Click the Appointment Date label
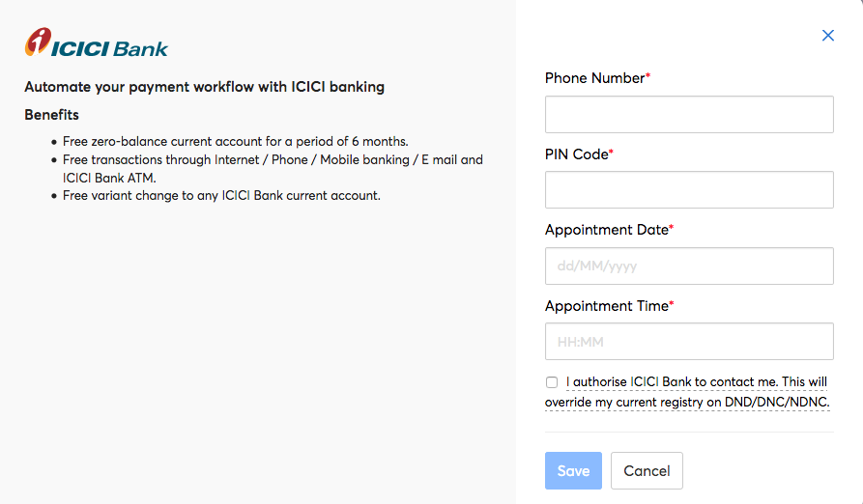Screen dimensions: 863x504 click(x=606, y=230)
